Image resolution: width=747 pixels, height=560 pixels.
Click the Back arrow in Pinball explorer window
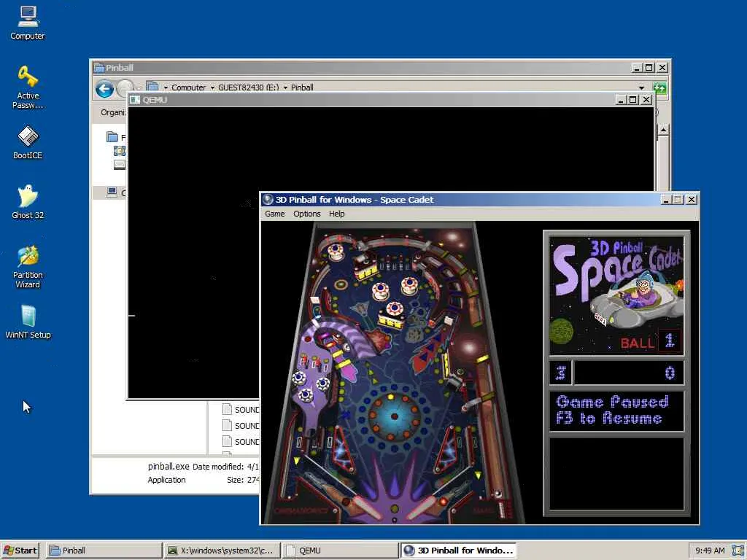(105, 89)
